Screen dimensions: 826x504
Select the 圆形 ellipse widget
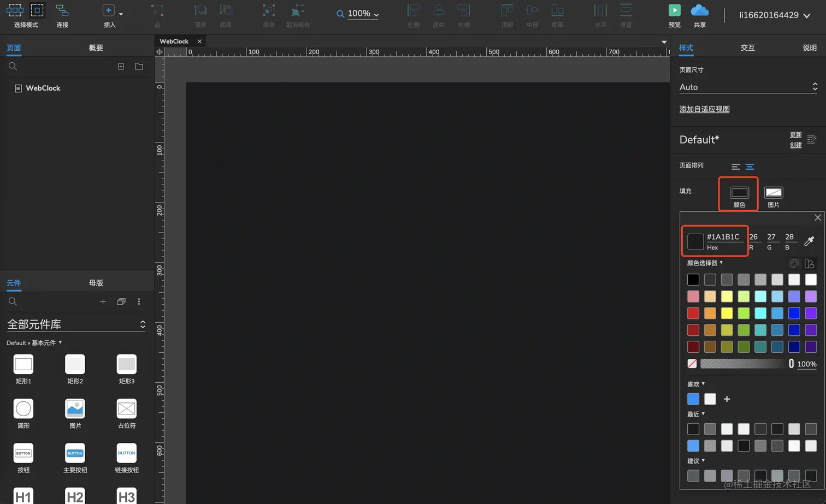coord(23,408)
